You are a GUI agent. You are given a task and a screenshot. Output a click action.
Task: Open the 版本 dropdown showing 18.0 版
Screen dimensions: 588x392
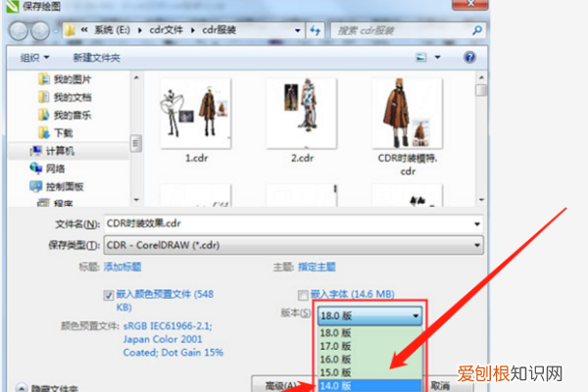point(369,316)
